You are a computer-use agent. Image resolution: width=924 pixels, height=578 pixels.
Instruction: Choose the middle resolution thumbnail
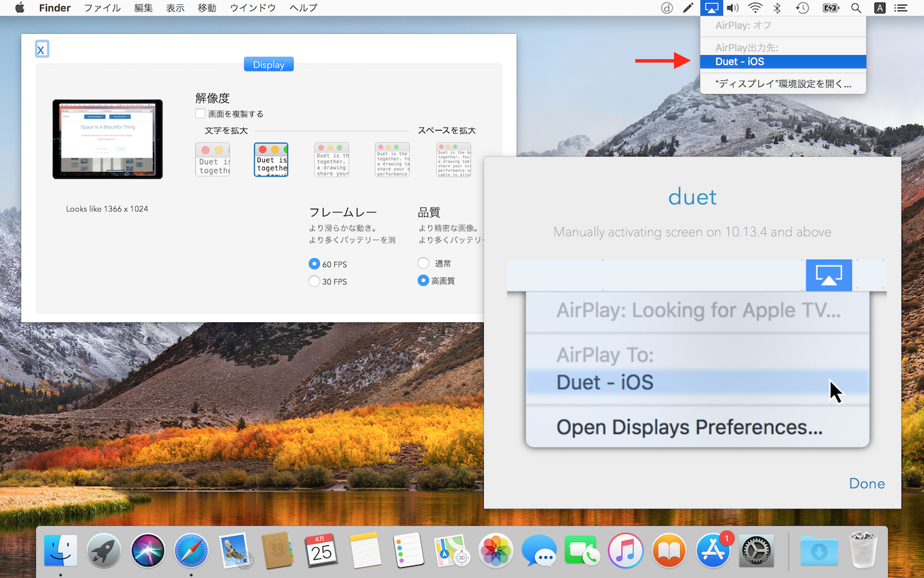click(x=332, y=160)
